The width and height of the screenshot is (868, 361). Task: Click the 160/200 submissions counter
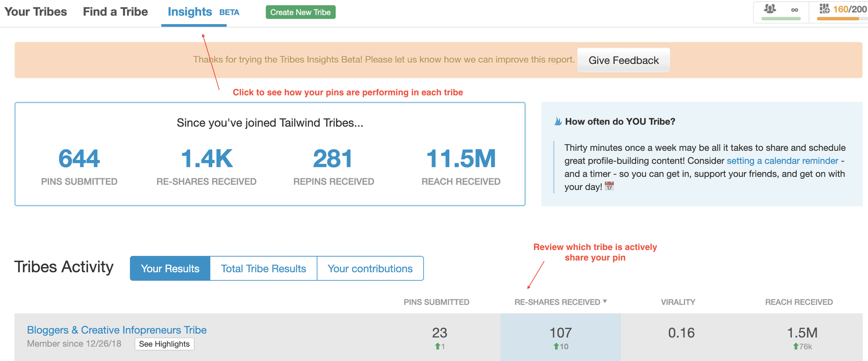(850, 9)
